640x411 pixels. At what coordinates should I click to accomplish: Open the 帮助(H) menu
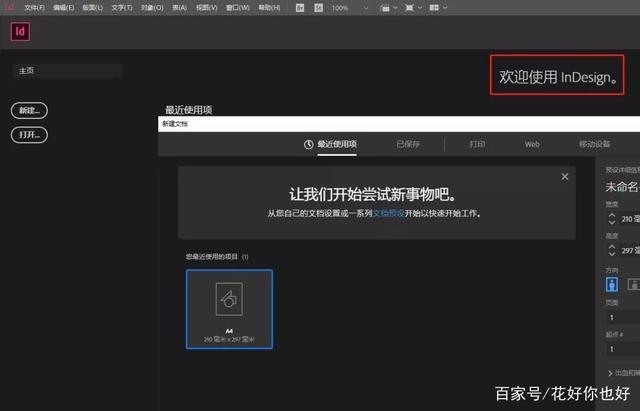[269, 8]
